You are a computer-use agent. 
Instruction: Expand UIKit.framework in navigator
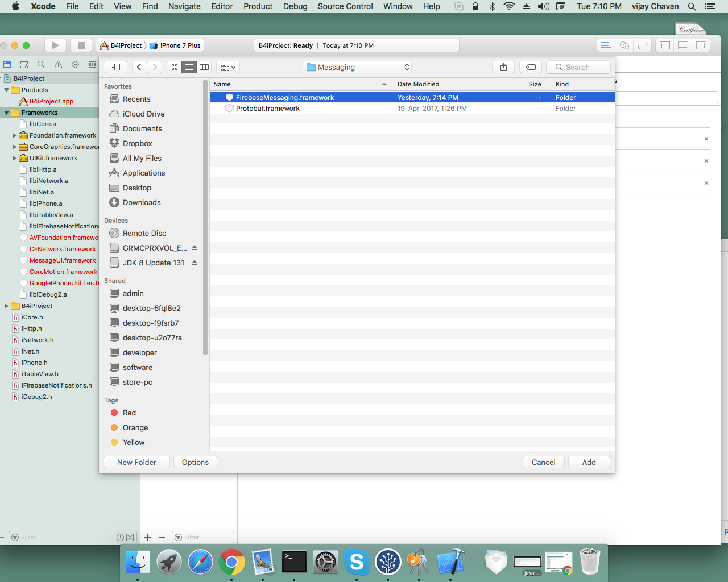[x=14, y=158]
